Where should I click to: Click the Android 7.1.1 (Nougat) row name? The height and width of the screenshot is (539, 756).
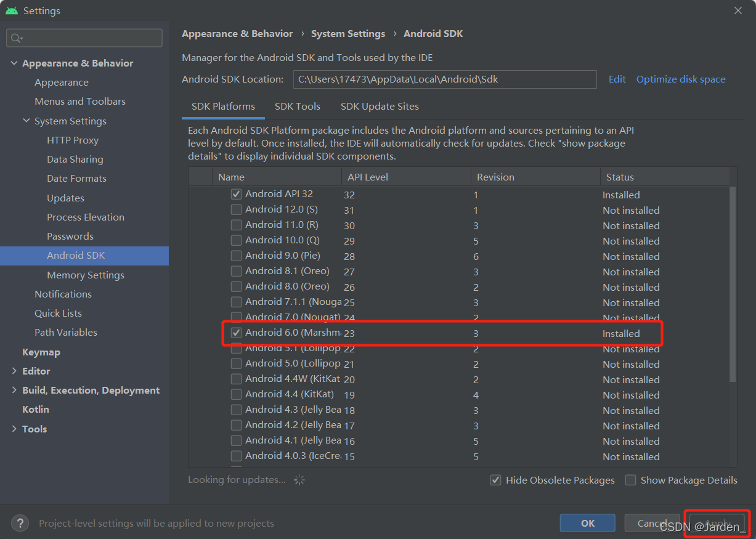point(293,302)
